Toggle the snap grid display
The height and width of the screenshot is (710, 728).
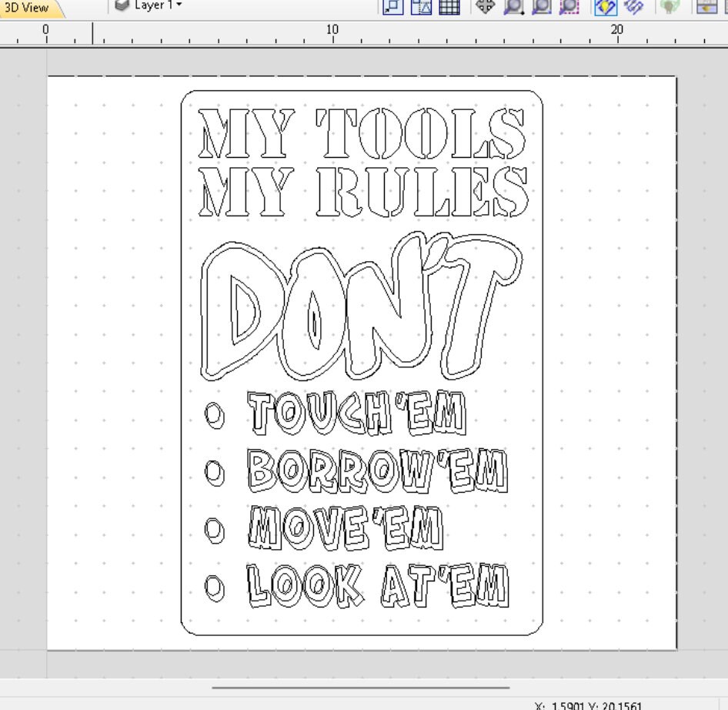click(x=451, y=7)
